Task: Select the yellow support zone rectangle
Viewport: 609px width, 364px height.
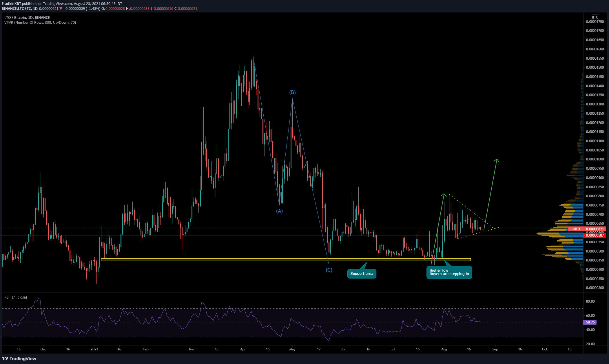Action: [286, 260]
